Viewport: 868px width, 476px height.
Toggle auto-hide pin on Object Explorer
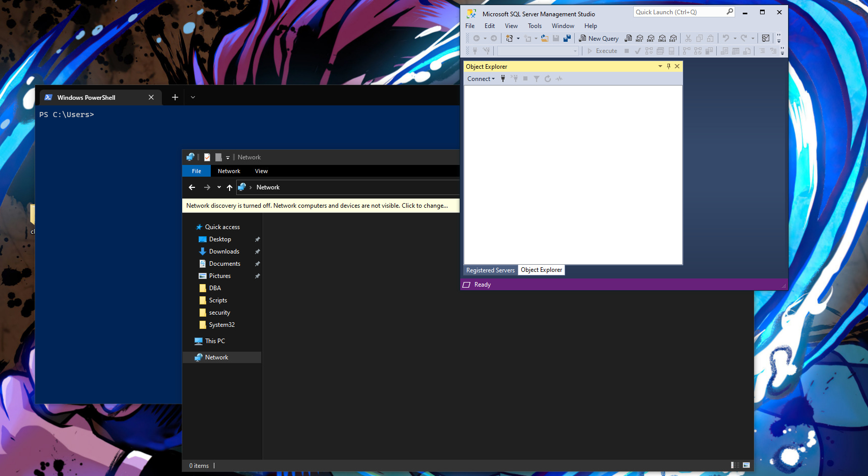click(x=668, y=66)
